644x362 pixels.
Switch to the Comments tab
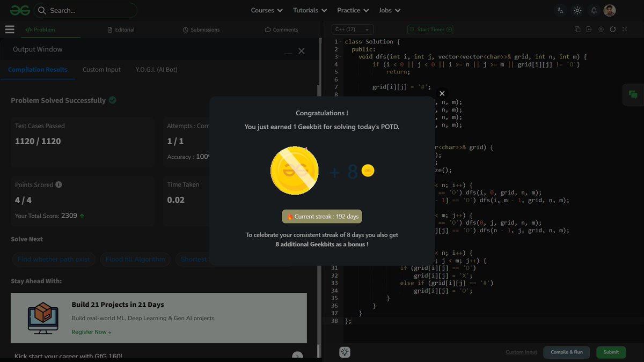pos(281,29)
